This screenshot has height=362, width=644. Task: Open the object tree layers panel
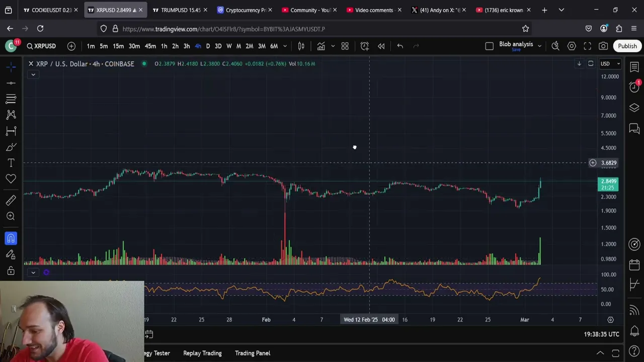tap(634, 108)
